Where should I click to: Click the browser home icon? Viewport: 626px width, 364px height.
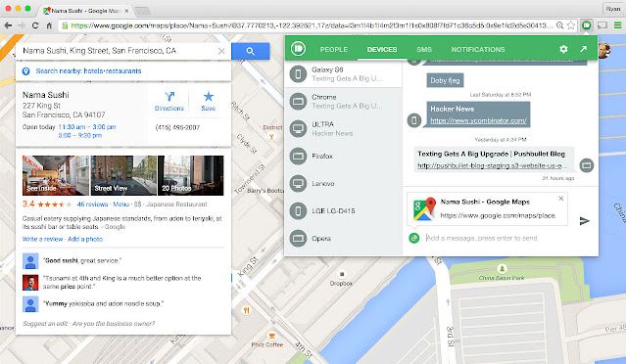49,25
